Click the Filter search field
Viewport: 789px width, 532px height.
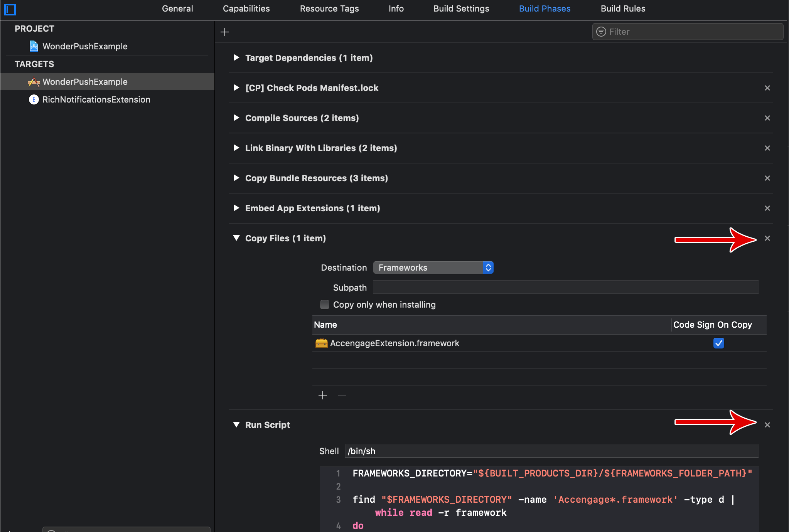tap(688, 32)
